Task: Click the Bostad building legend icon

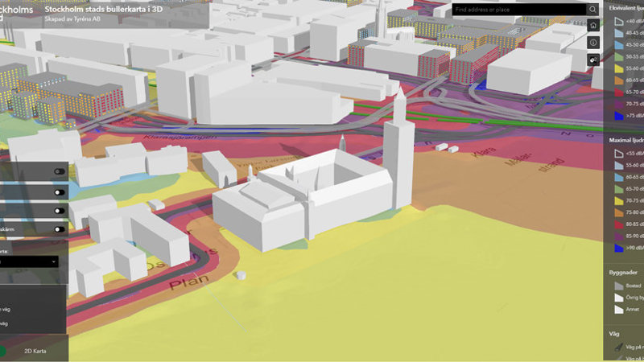Action: tap(618, 285)
